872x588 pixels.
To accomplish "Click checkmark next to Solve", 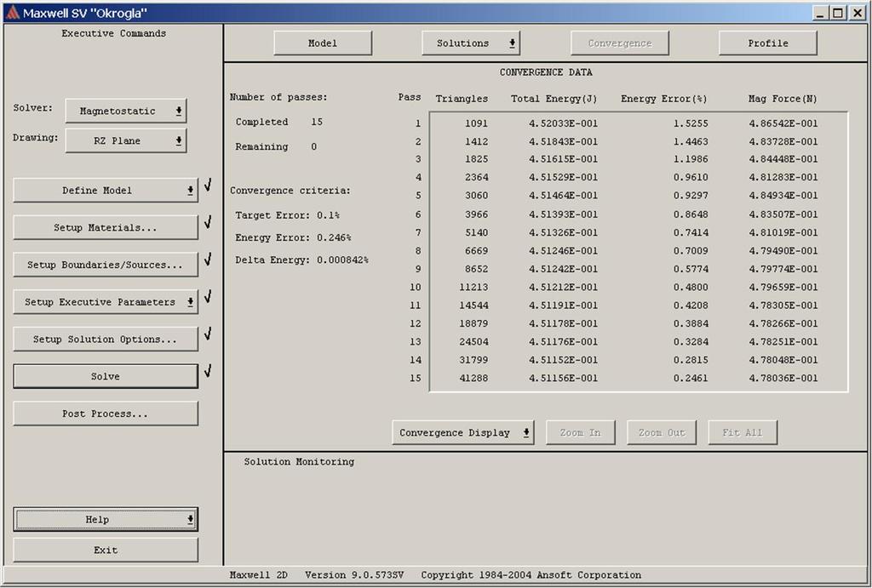I will (x=208, y=371).
